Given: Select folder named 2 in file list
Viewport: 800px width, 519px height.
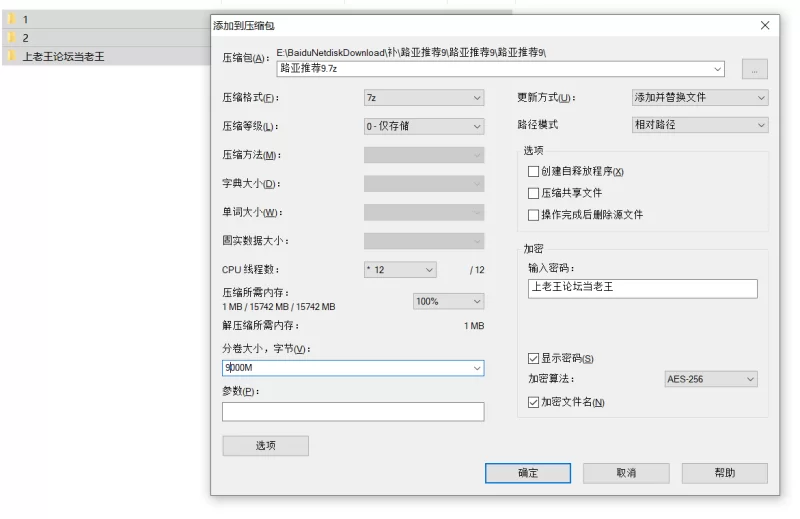Looking at the screenshot, I should [x=25, y=38].
